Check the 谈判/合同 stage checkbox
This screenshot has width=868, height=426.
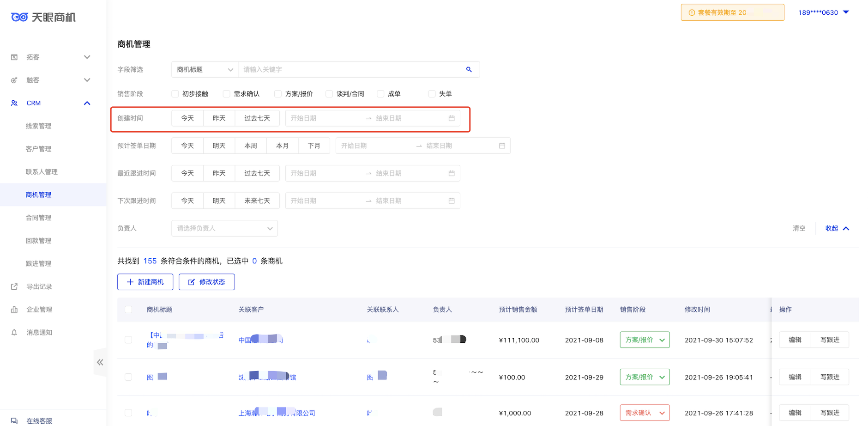pos(329,94)
